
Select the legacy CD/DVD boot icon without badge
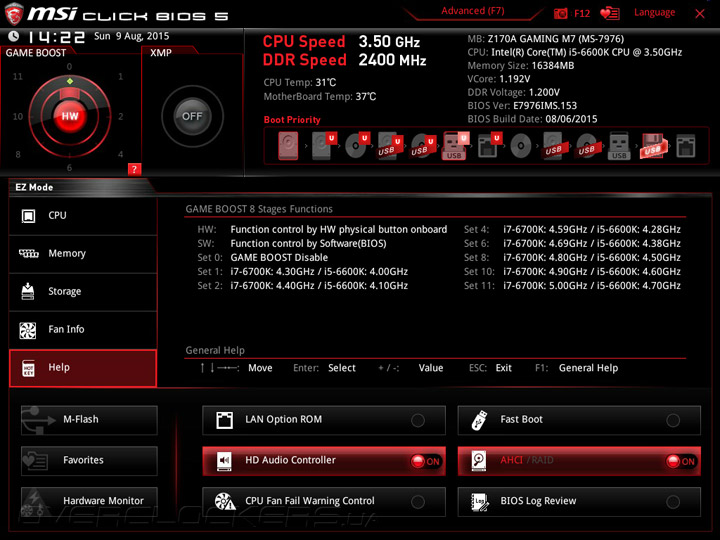[521, 146]
